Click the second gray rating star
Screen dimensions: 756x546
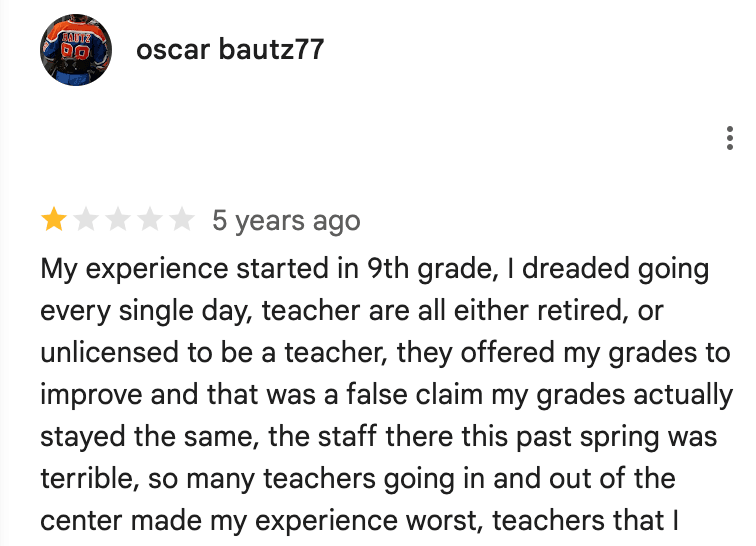point(85,220)
